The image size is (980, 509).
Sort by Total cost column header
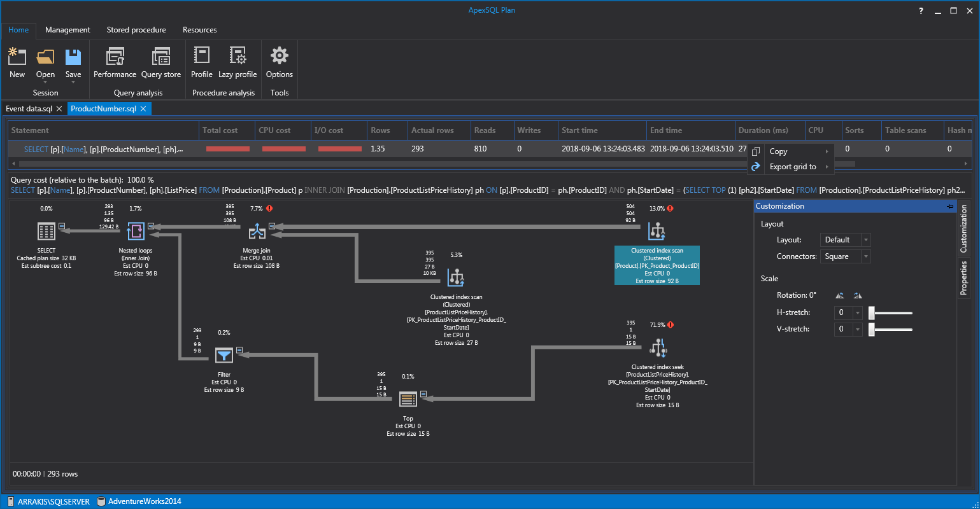click(227, 130)
